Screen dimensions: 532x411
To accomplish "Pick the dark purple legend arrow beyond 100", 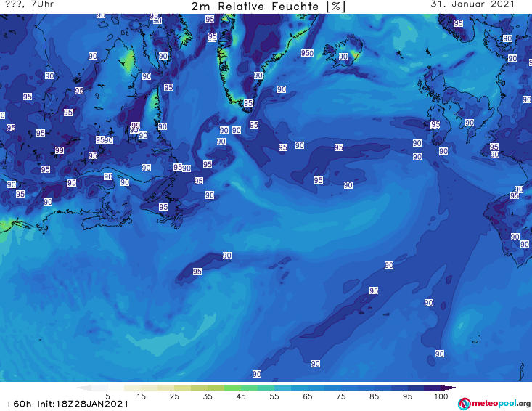I will coord(449,388).
